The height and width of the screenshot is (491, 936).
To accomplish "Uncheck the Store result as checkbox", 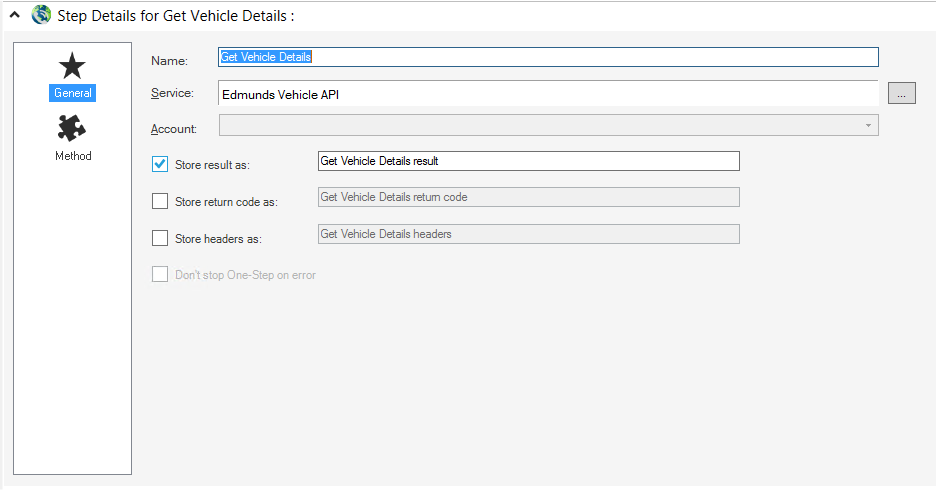I will (x=160, y=164).
